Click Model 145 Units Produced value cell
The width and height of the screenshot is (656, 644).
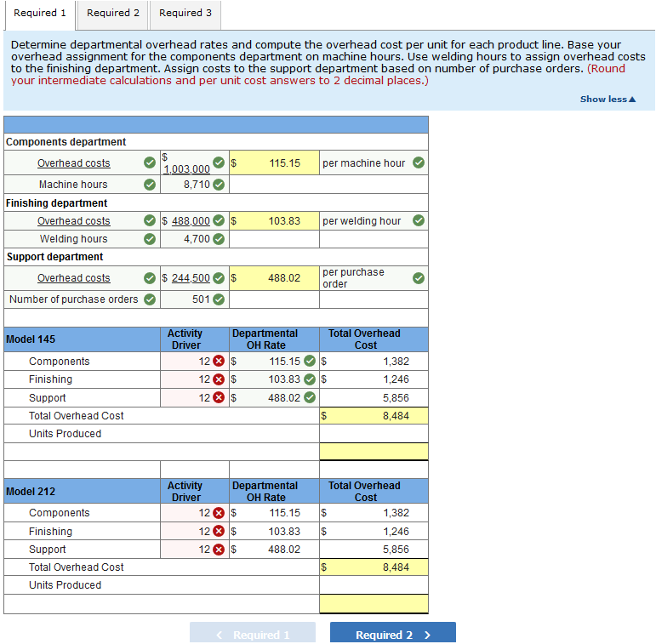coord(374,434)
